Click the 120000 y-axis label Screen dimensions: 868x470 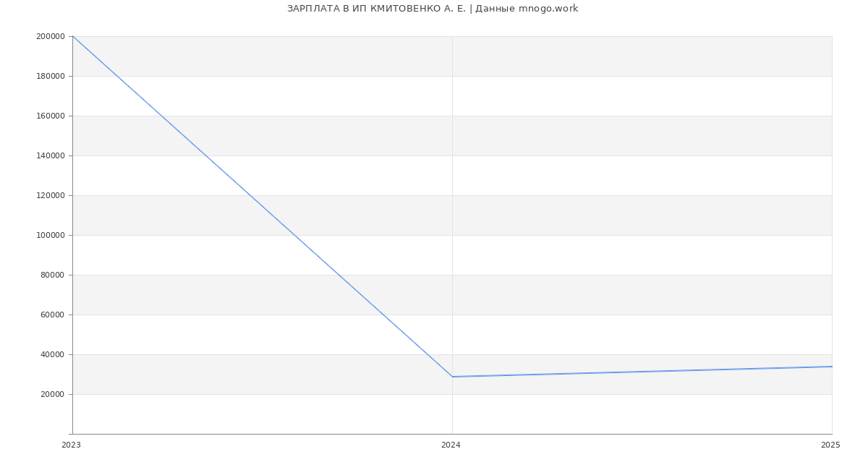click(50, 195)
